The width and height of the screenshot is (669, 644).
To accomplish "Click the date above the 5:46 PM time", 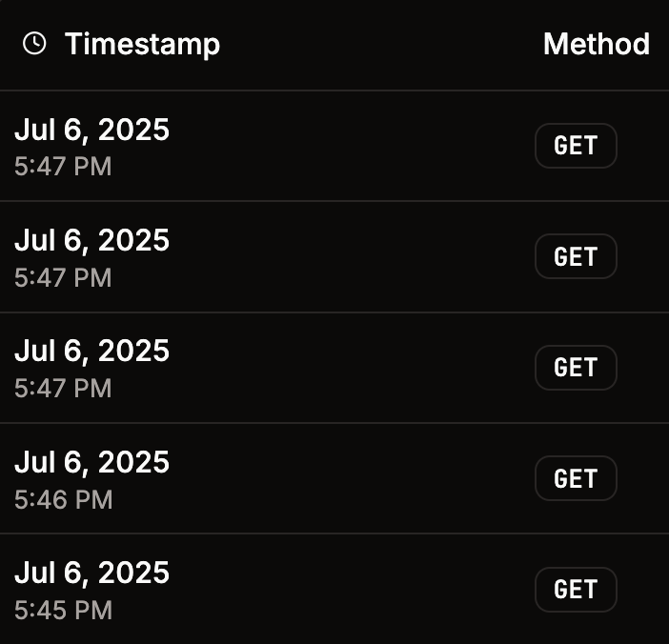I will pyautogui.click(x=91, y=462).
